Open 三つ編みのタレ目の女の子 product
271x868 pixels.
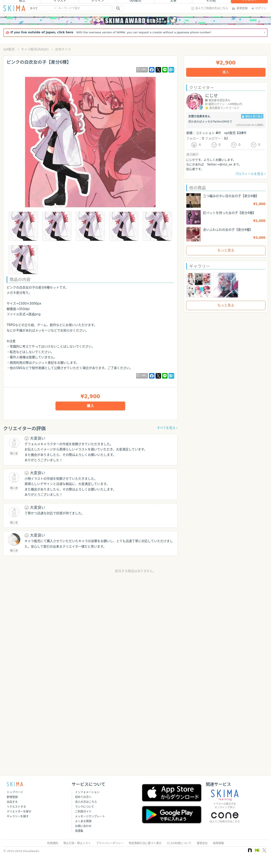pos(230,196)
